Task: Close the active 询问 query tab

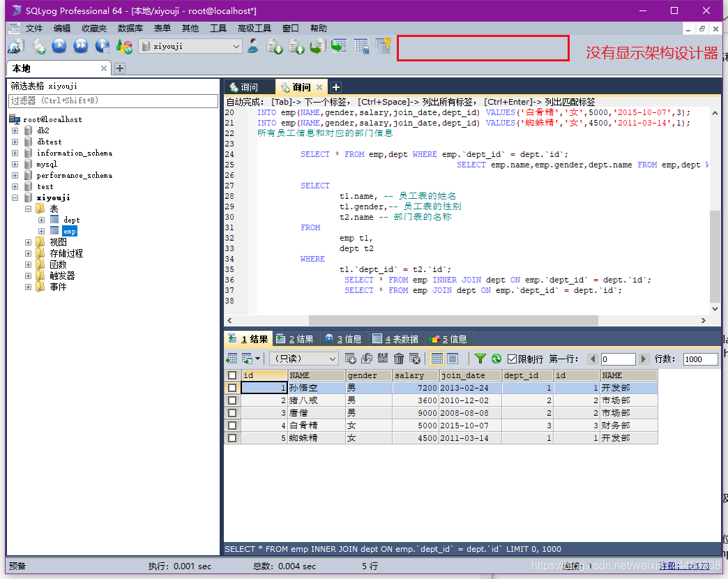Action: click(x=319, y=87)
